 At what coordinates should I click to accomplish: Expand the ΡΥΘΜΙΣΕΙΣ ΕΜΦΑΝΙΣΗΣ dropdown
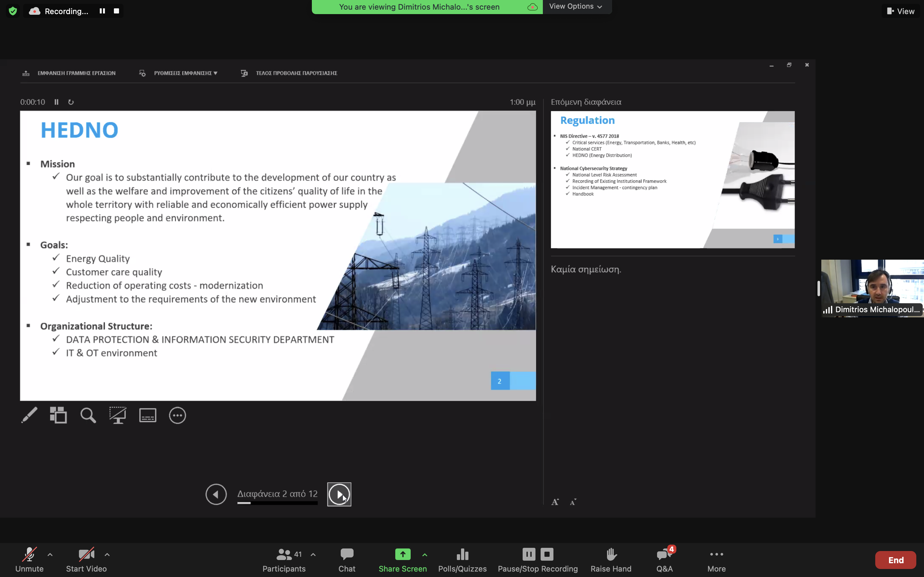tap(185, 73)
